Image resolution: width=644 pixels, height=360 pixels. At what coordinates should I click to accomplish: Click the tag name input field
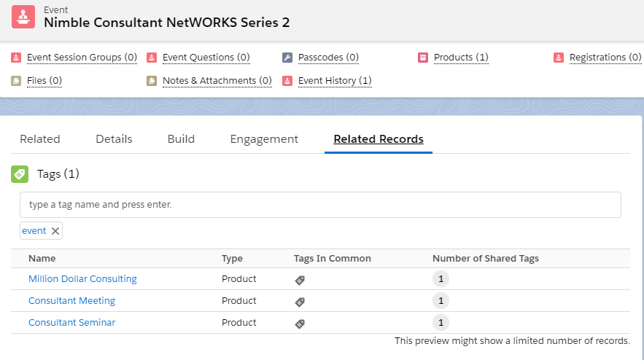(x=320, y=205)
